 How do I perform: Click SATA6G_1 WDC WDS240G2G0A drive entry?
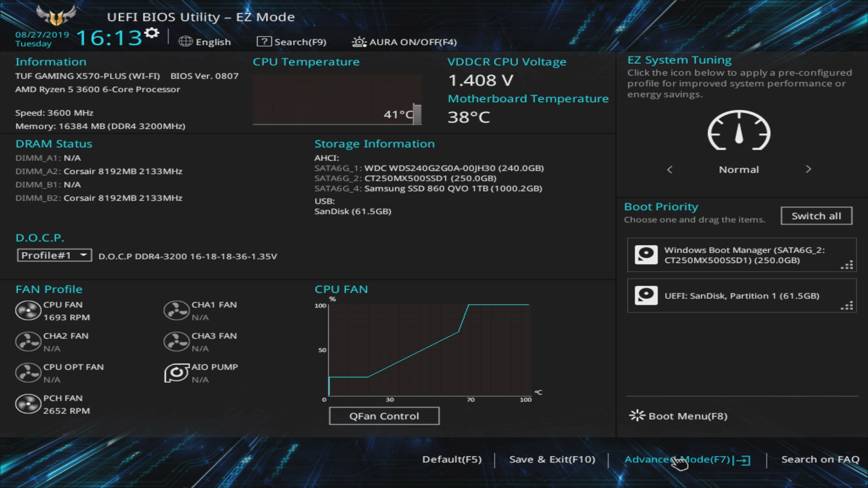(429, 168)
